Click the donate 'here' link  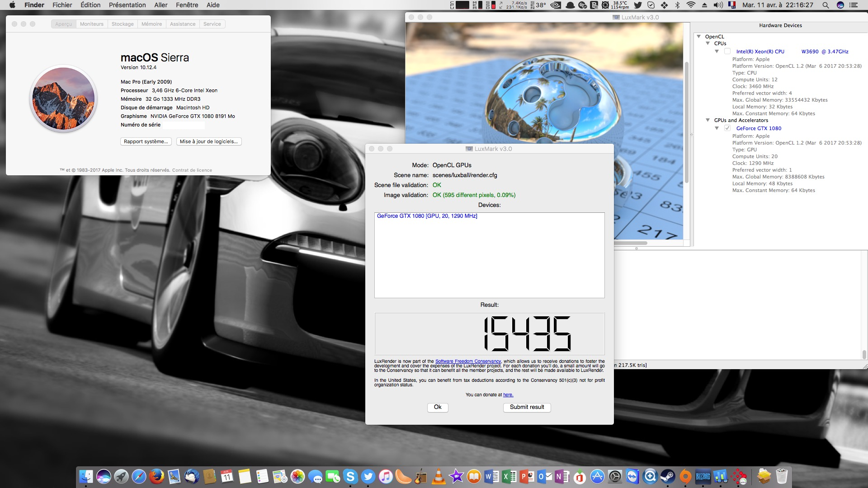point(508,394)
